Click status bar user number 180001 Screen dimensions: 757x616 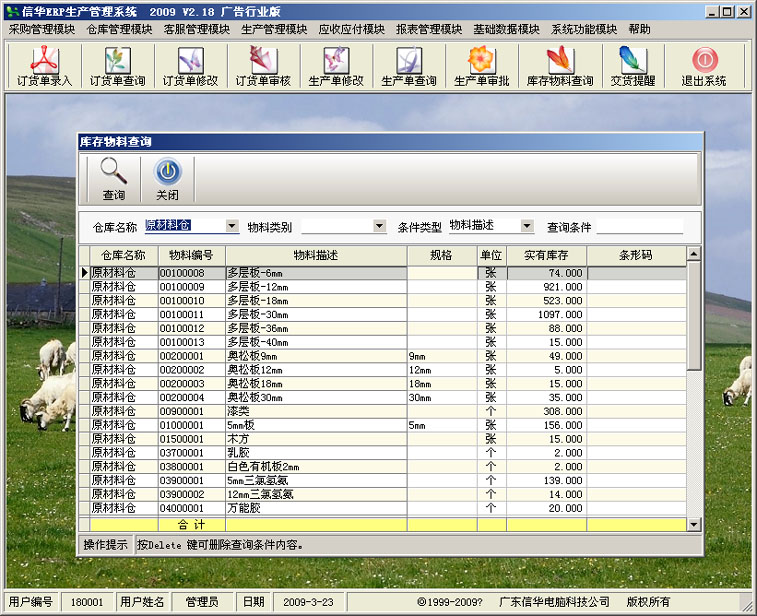87,602
